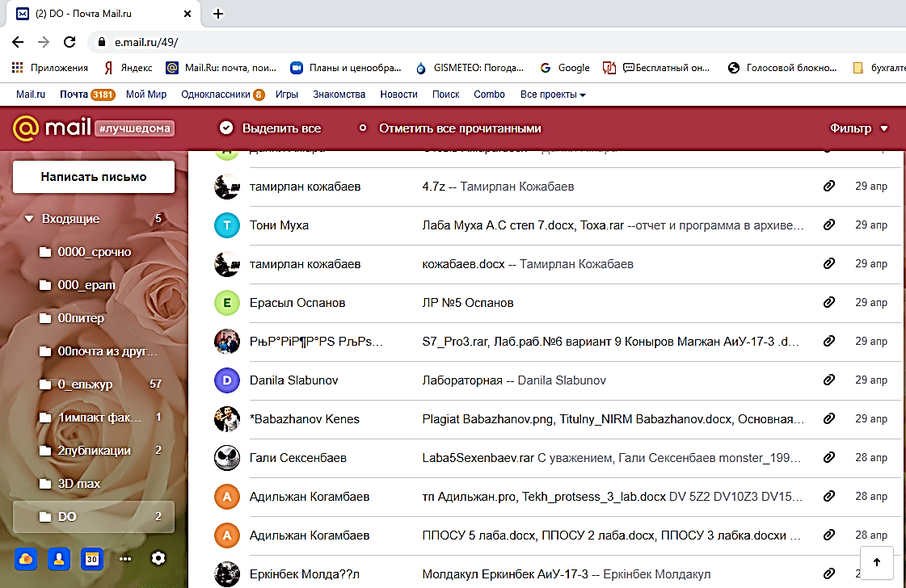Open the settings gear icon
This screenshot has width=906, height=588.
[x=158, y=559]
